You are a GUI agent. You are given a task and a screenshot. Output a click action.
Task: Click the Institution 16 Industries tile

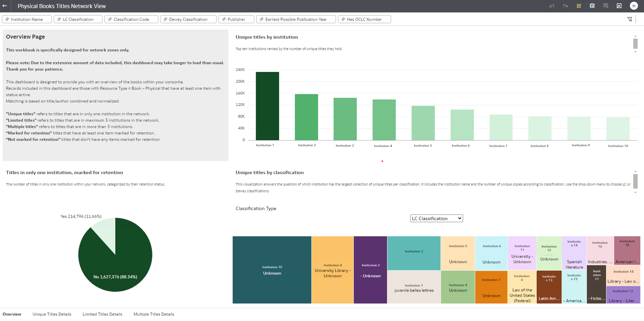(600, 250)
